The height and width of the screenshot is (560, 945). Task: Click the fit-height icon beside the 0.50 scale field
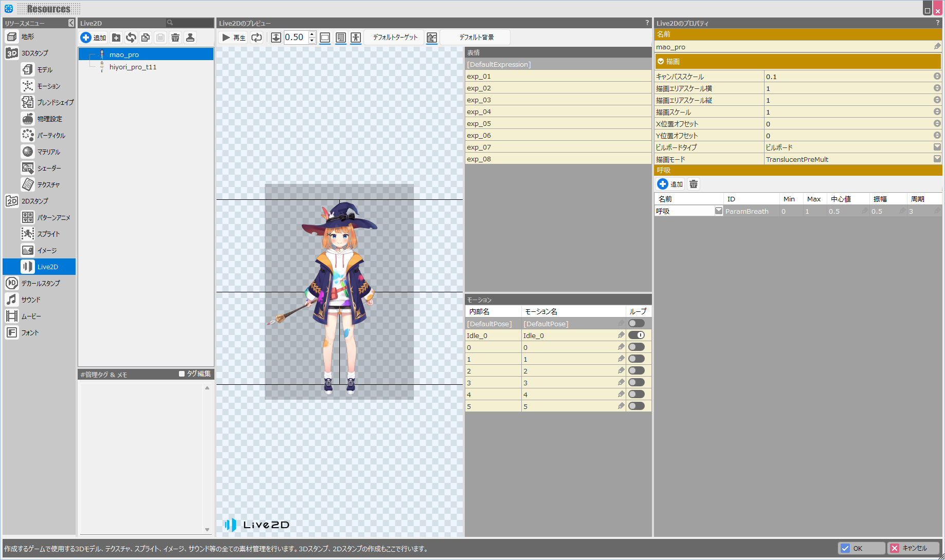tap(276, 38)
